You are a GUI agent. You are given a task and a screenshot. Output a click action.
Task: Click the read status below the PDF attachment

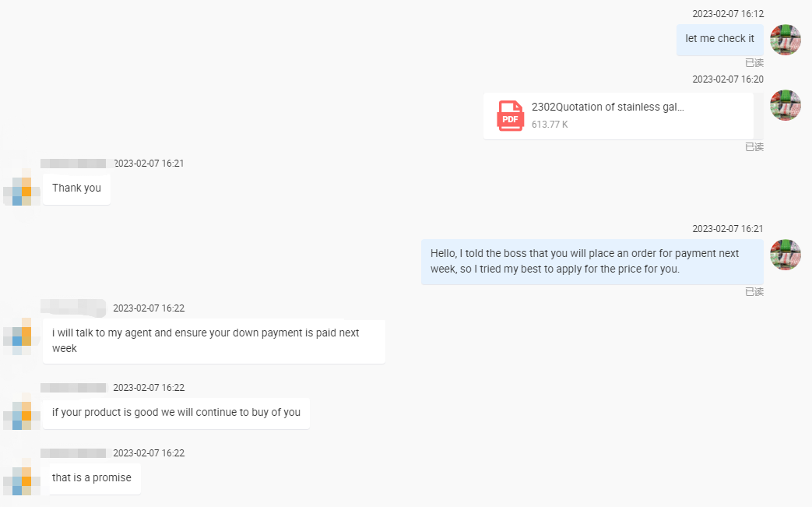click(x=754, y=147)
